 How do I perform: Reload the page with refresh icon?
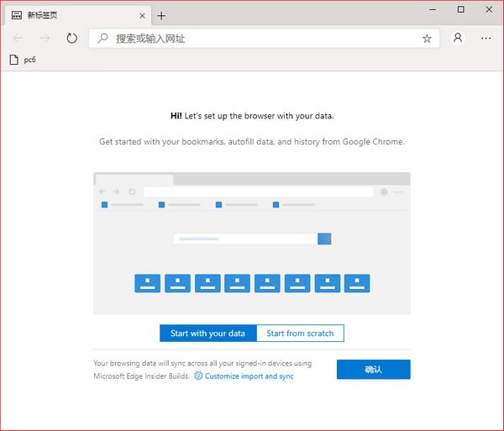point(71,39)
